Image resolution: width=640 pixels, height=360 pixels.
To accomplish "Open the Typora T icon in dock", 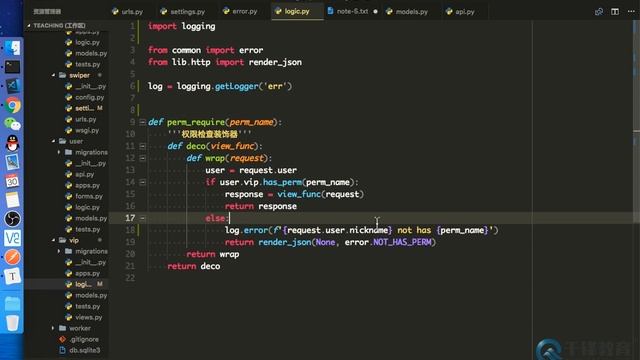I will [12, 276].
